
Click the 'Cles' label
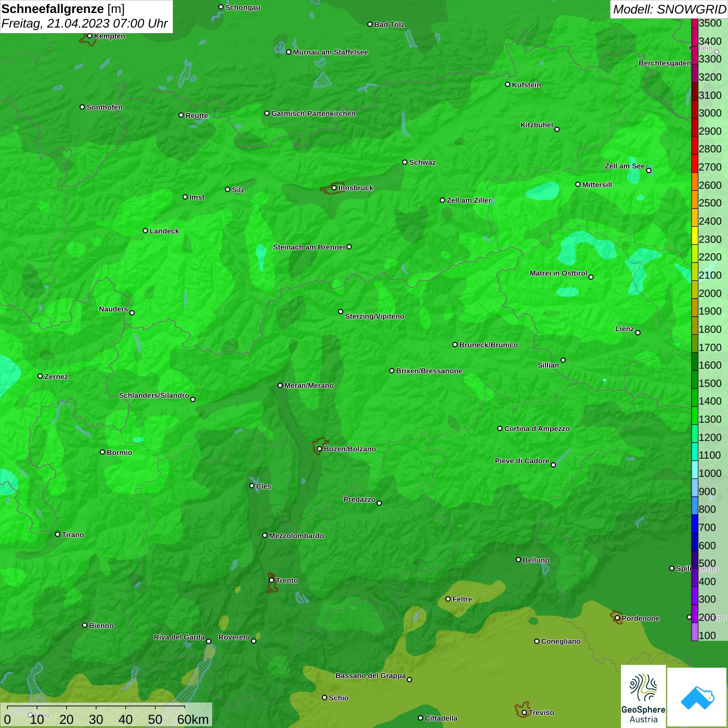pos(264,486)
